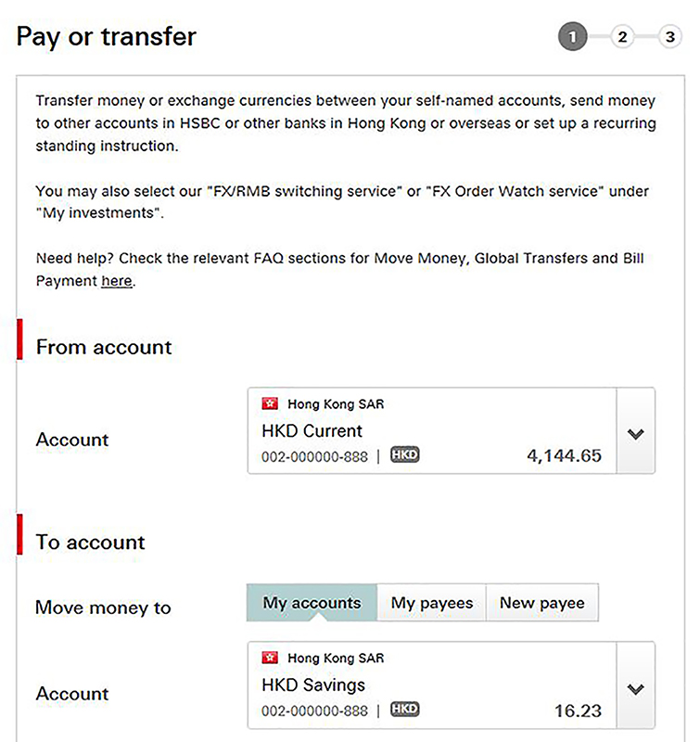This screenshot has width=700, height=742.
Task: Click the progress connector between steps 2 and 3
Action: pyautogui.click(x=646, y=36)
